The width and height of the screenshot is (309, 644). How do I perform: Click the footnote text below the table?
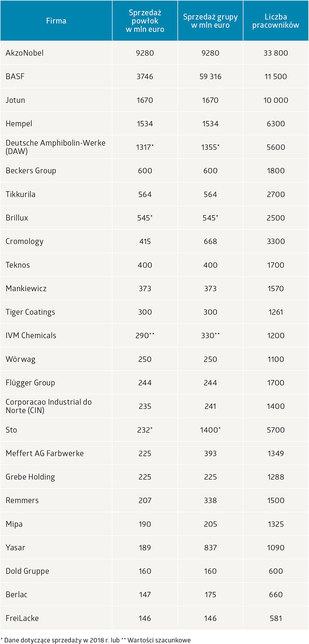click(x=95, y=640)
